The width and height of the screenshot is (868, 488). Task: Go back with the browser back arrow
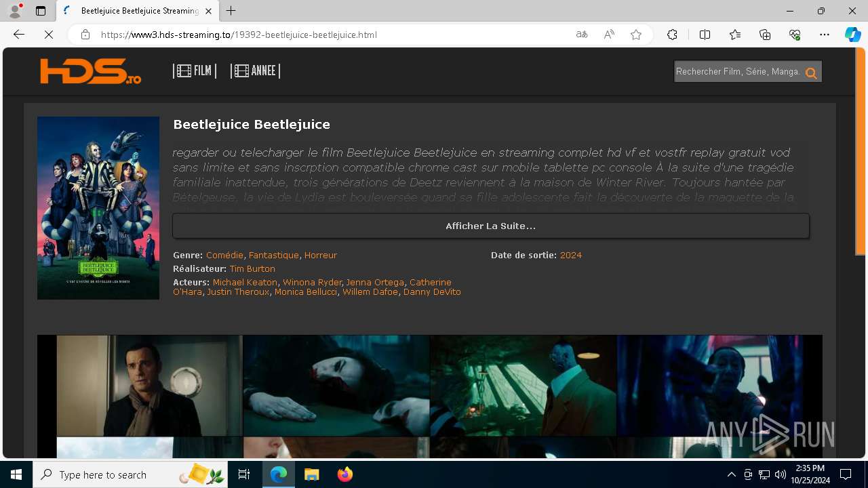point(19,35)
